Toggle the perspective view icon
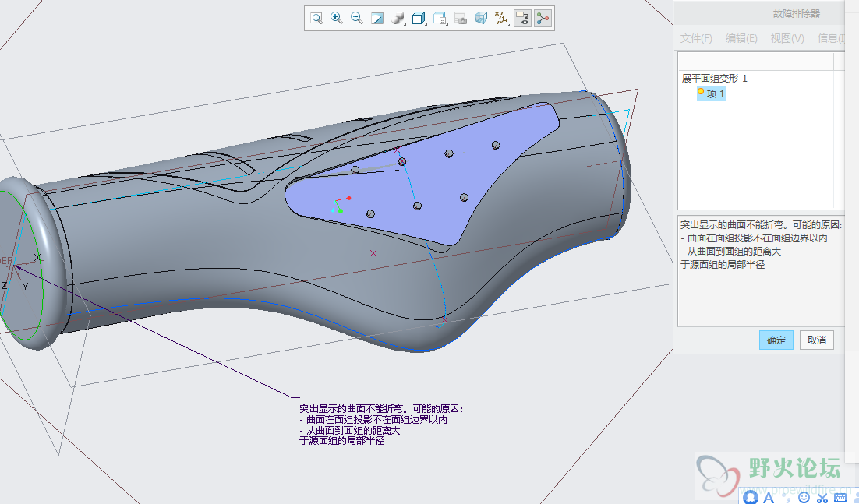 pos(481,19)
